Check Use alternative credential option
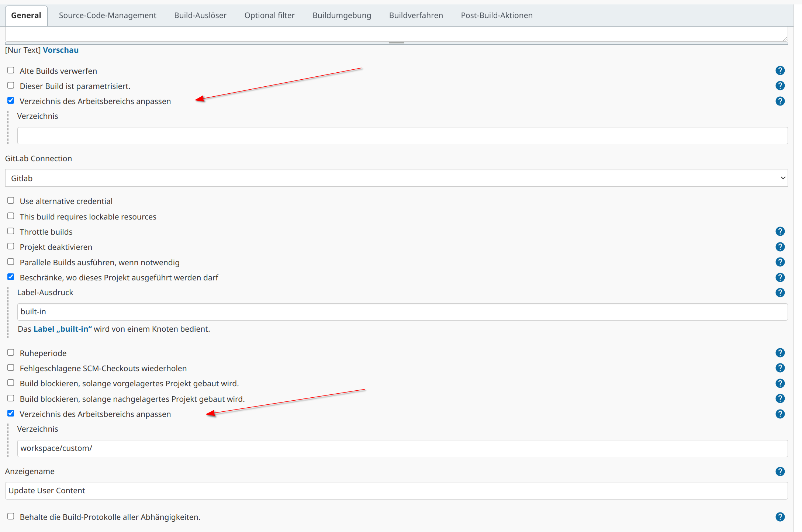802x532 pixels. [11, 200]
